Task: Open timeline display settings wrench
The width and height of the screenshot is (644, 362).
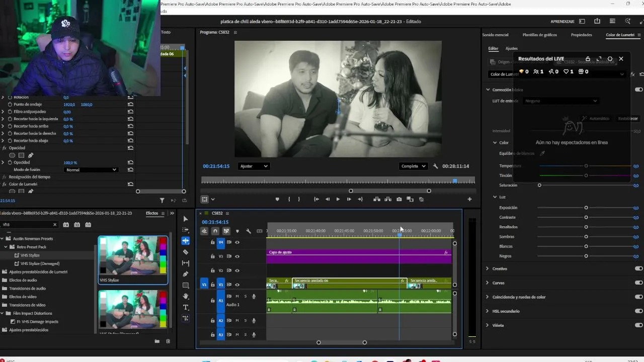Action: click(249, 231)
